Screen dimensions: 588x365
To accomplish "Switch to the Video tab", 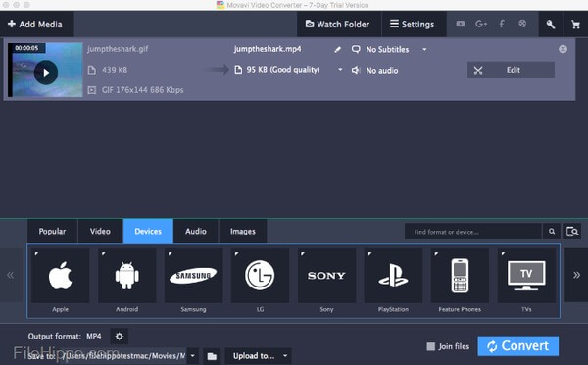I will (100, 231).
